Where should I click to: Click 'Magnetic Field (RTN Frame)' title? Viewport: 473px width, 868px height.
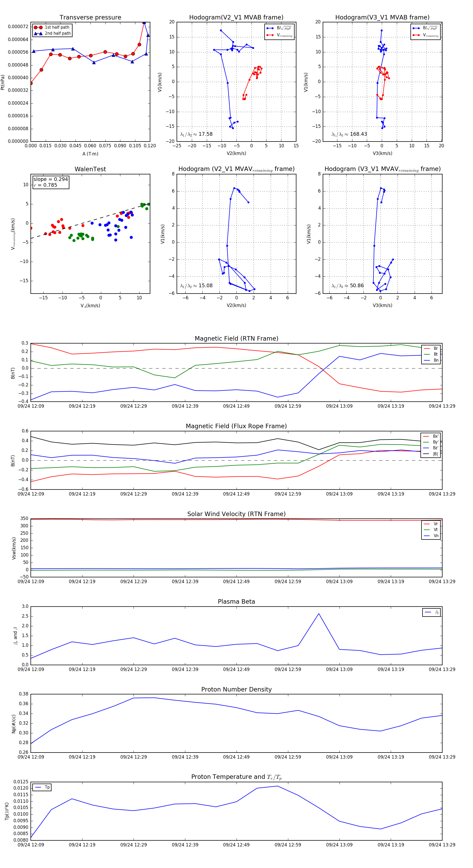click(236, 339)
